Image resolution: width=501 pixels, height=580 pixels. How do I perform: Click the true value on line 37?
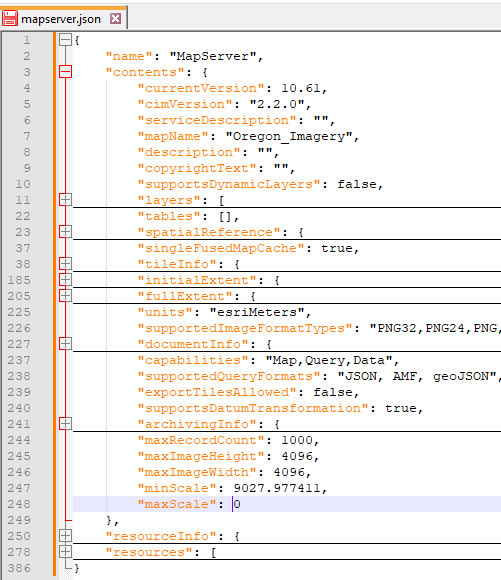(x=337, y=248)
